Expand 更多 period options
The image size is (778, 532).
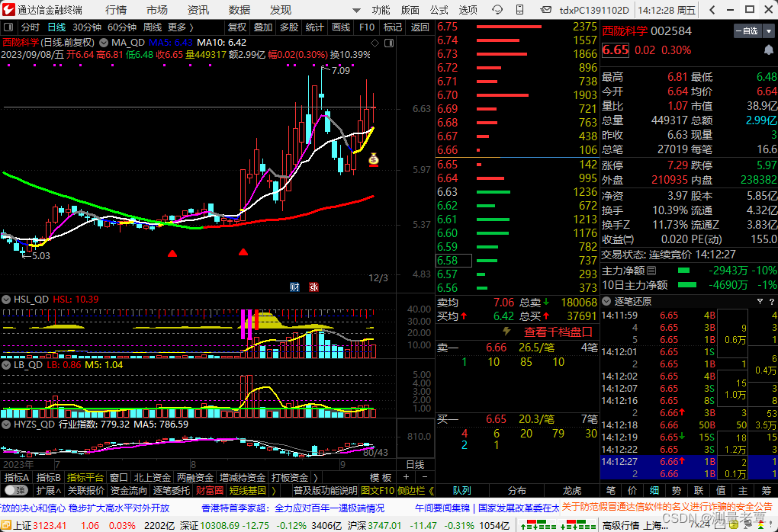point(181,27)
